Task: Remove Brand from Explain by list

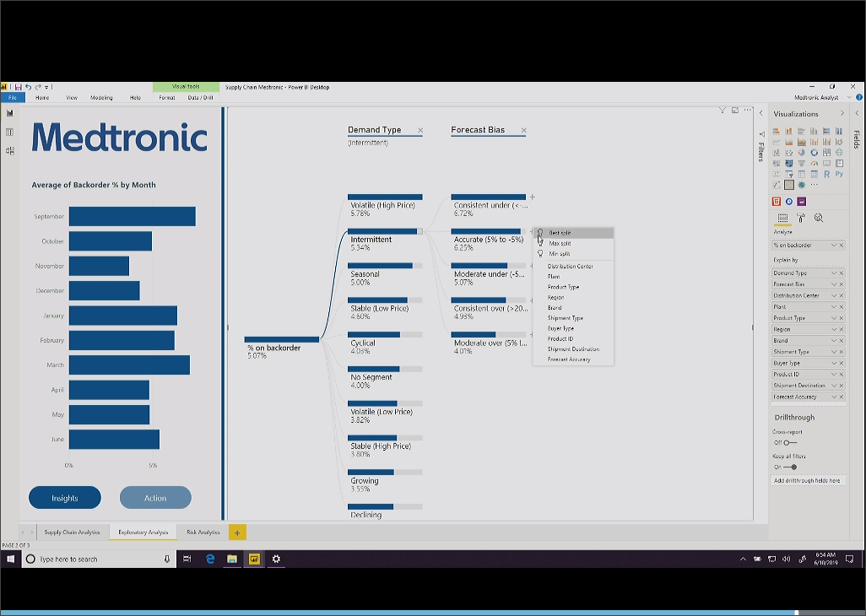Action: tap(842, 341)
